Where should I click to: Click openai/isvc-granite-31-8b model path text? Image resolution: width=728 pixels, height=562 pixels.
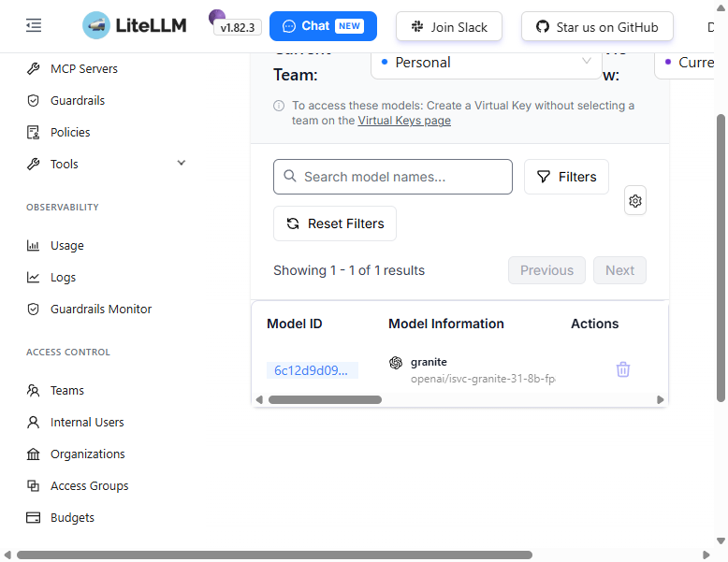coord(483,379)
